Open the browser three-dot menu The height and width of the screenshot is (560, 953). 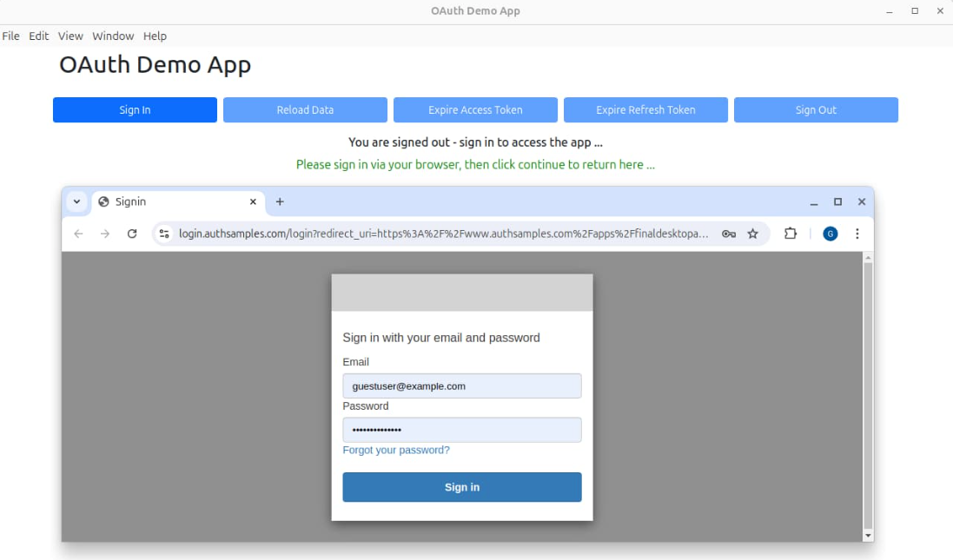[857, 234]
